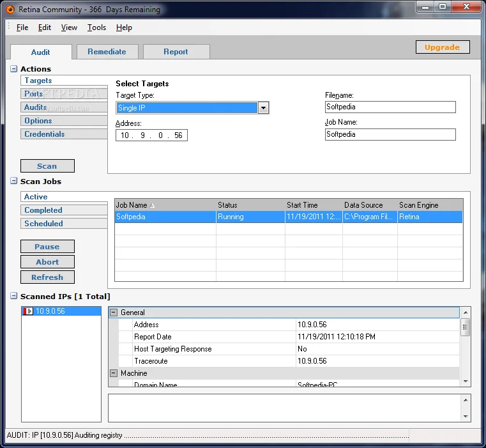Screen dimensions: 486x448
Task: Click the Address IP input field
Action: click(x=151, y=135)
